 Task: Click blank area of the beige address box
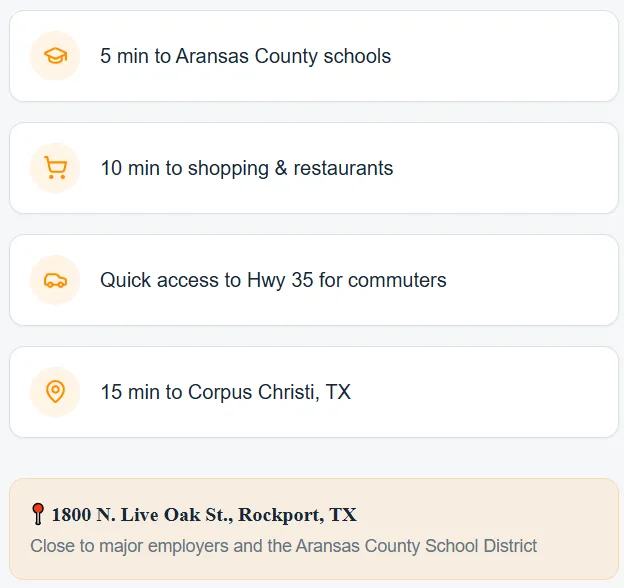pyautogui.click(x=500, y=515)
